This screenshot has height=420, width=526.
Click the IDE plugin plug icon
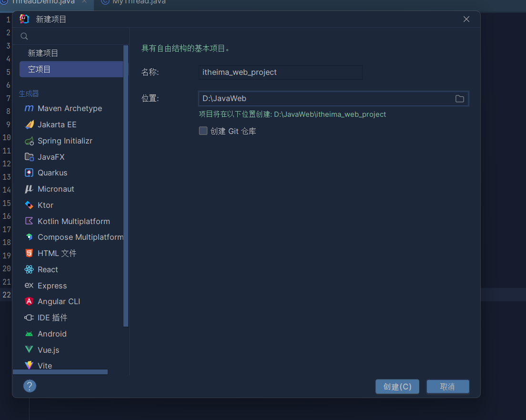pyautogui.click(x=29, y=318)
